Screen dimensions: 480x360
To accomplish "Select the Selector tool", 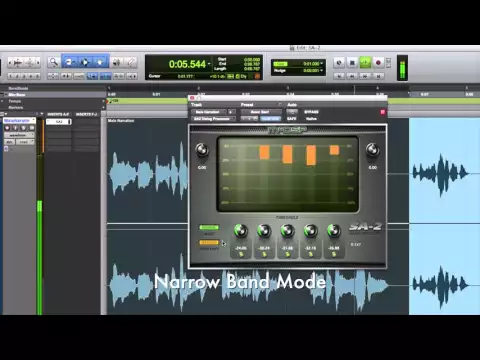I will click(x=85, y=62).
